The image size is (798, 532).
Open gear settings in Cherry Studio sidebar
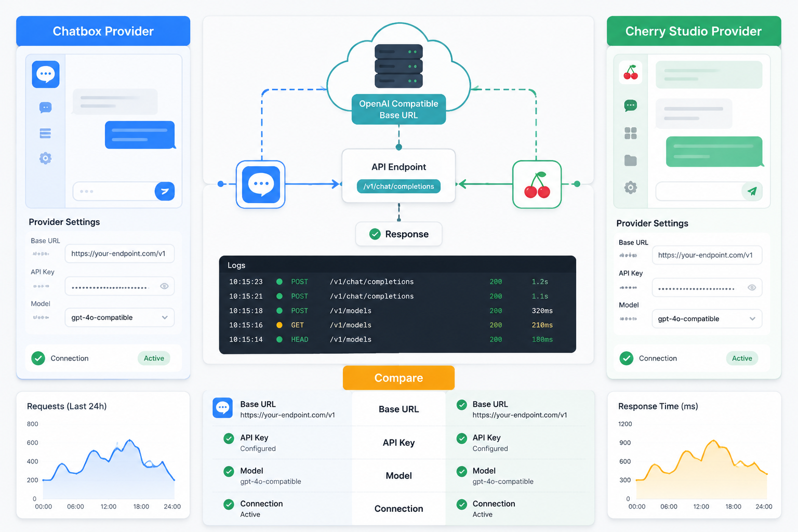pyautogui.click(x=630, y=188)
